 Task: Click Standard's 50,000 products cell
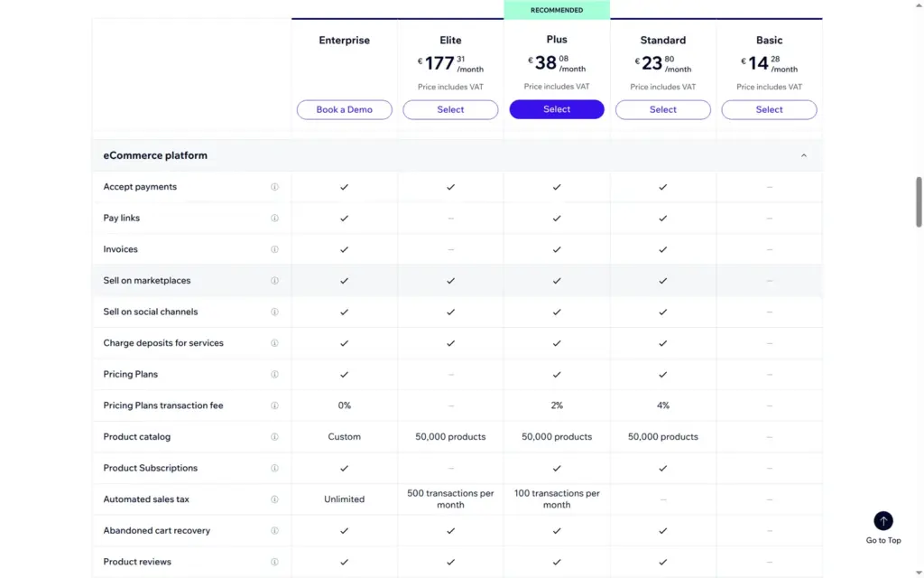point(663,437)
